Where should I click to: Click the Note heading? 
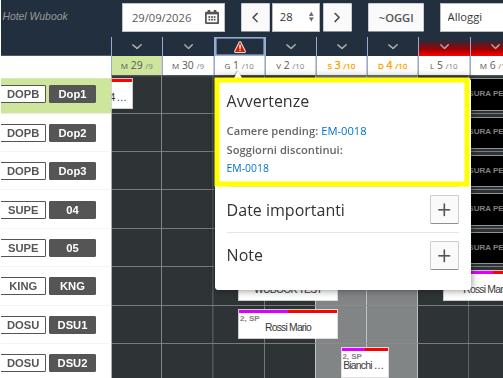coord(245,255)
